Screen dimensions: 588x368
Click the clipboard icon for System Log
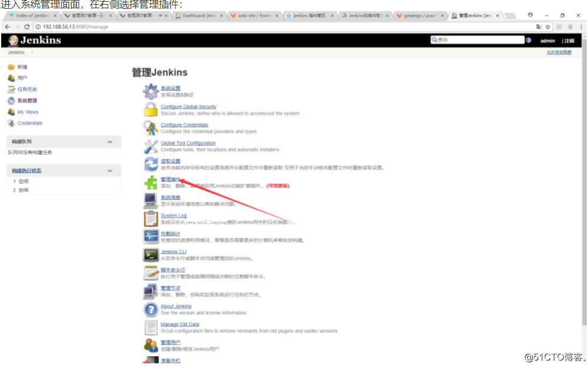tap(151, 218)
